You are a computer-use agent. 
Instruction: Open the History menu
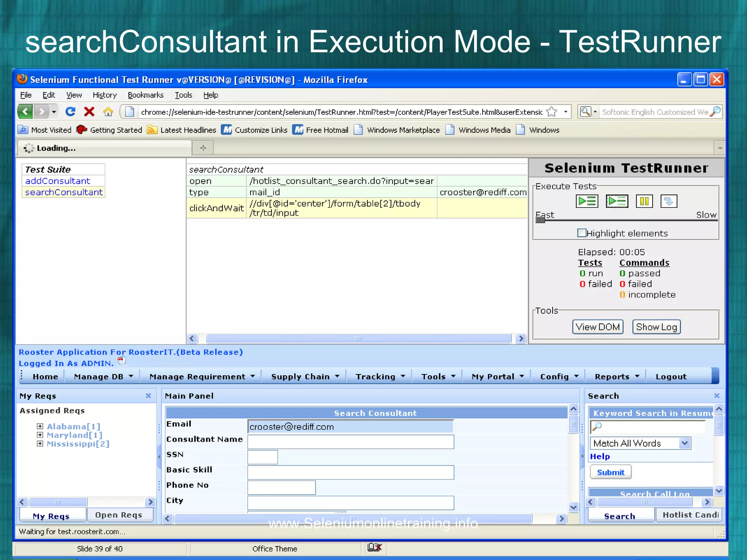coord(105,95)
